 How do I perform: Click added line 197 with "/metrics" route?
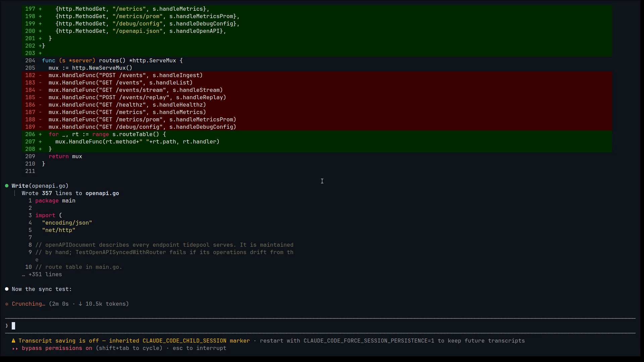[317, 9]
